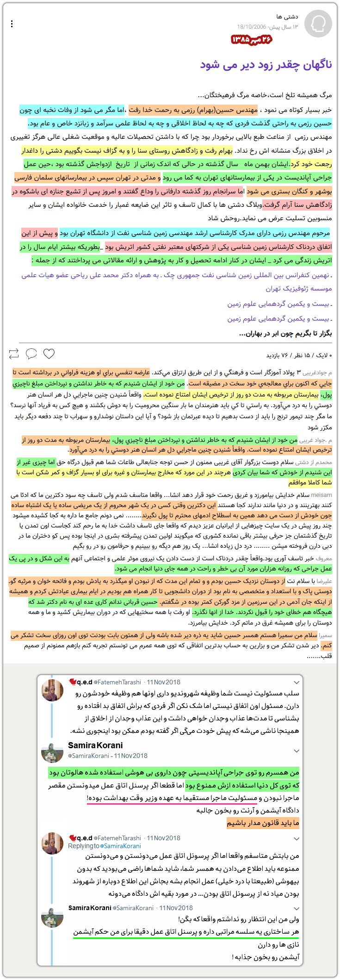Click the post author's avatar icon
The image size is (340, 980).
point(318,24)
